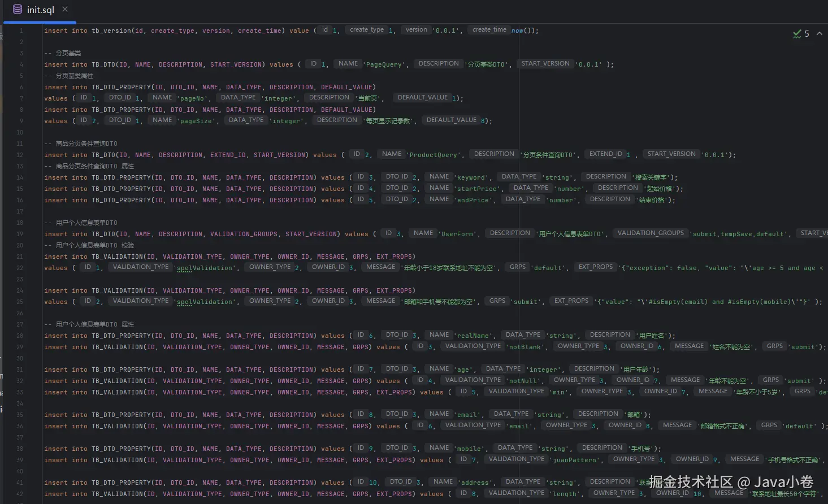Viewport: 828px width, 504px height.
Task: Click the 'notNull' validation type value
Action: [x=523, y=381]
